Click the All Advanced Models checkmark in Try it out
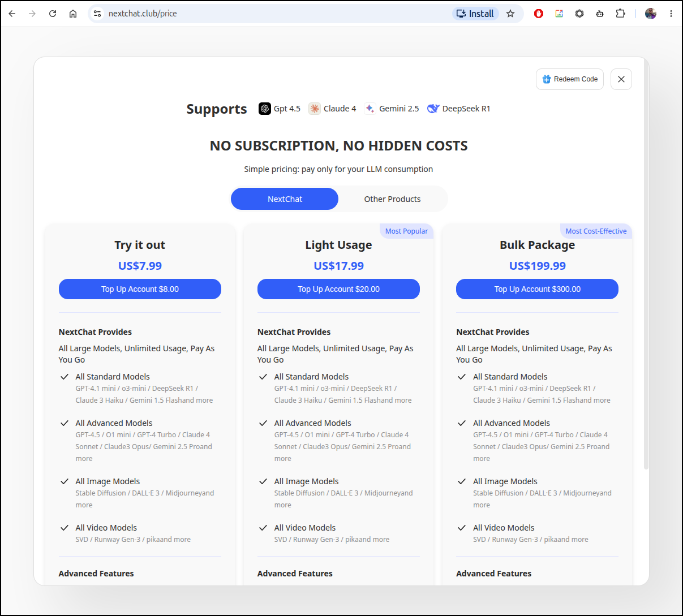 point(64,423)
